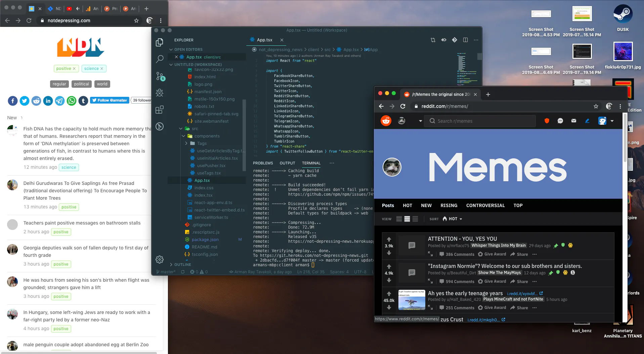Share to WhatsApp on notdepressing.com

point(72,101)
